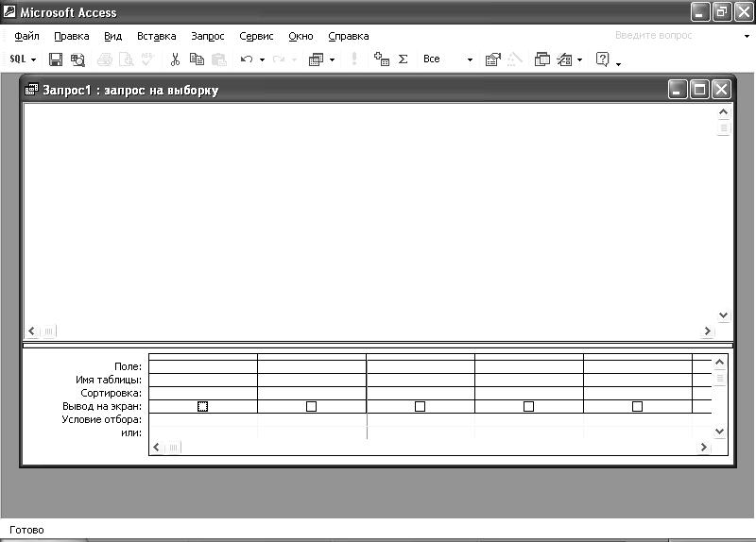Open the Окно menu
The width and height of the screenshot is (756, 542).
click(x=301, y=36)
